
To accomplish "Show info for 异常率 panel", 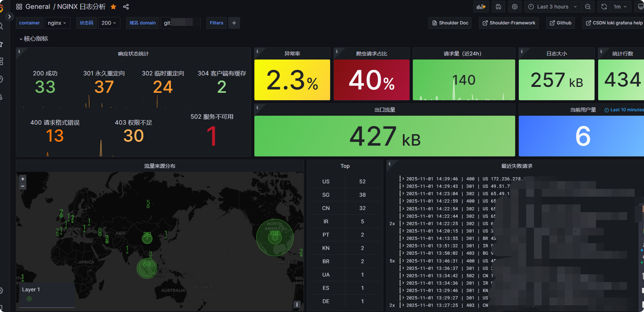I will click(x=257, y=51).
